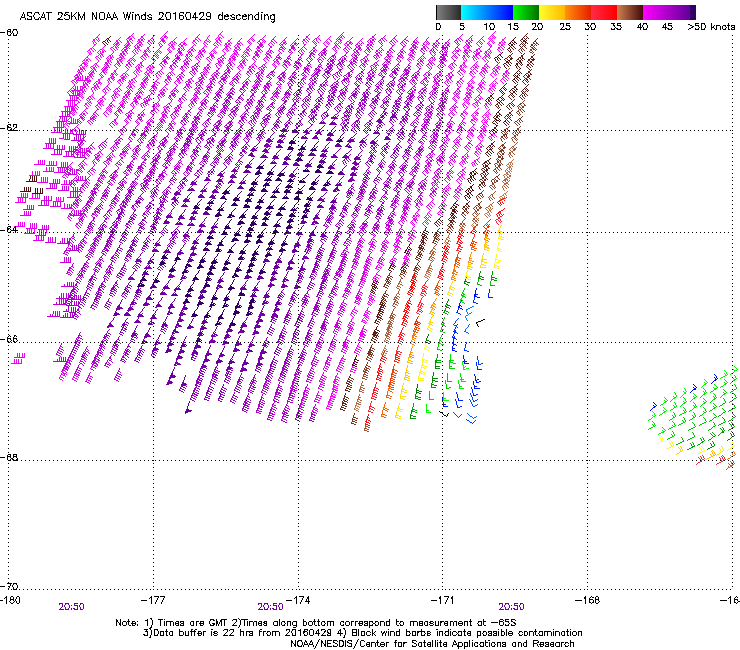The image size is (740, 650).
Task: Click the red 30–35 knots legend segment
Action: pyautogui.click(x=604, y=12)
